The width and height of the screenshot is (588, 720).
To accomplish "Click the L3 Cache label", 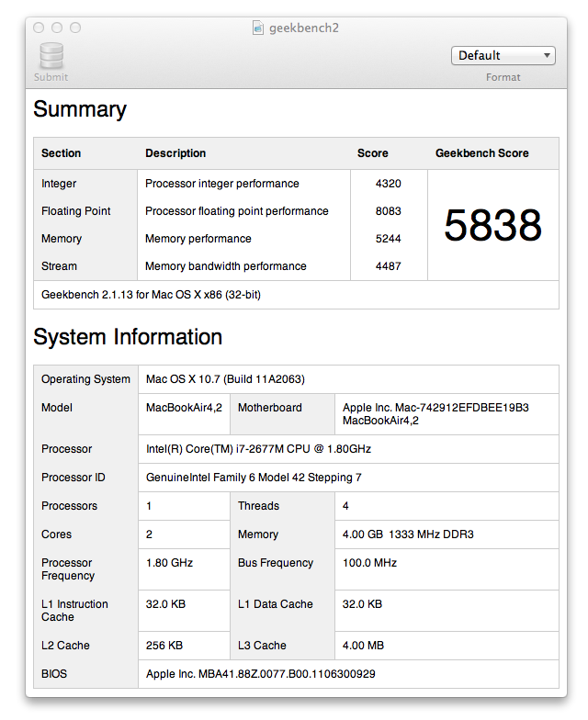I will pyautogui.click(x=262, y=646).
